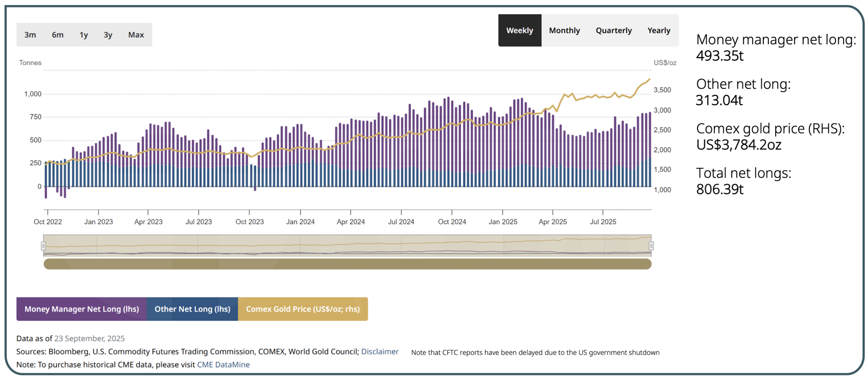
Task: Switch chart range to 3y
Action: (108, 35)
